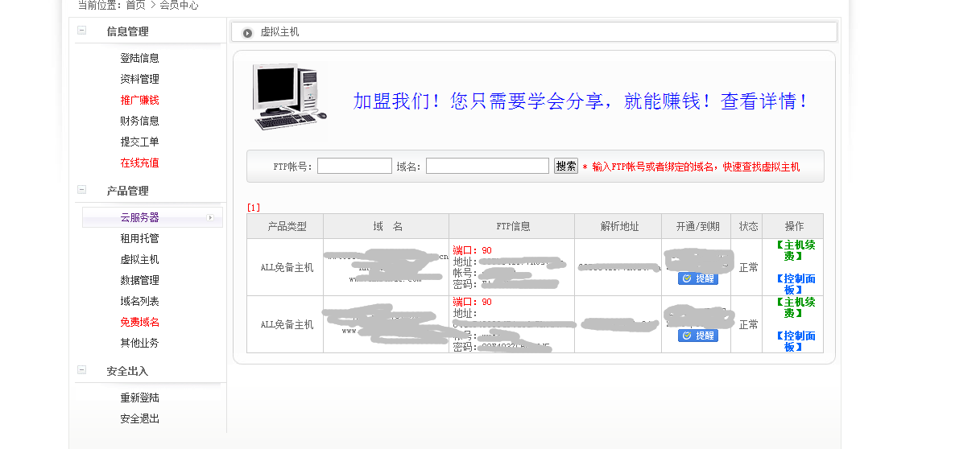
Task: Open 推广赚钱 in the sidebar
Action: 139,100
